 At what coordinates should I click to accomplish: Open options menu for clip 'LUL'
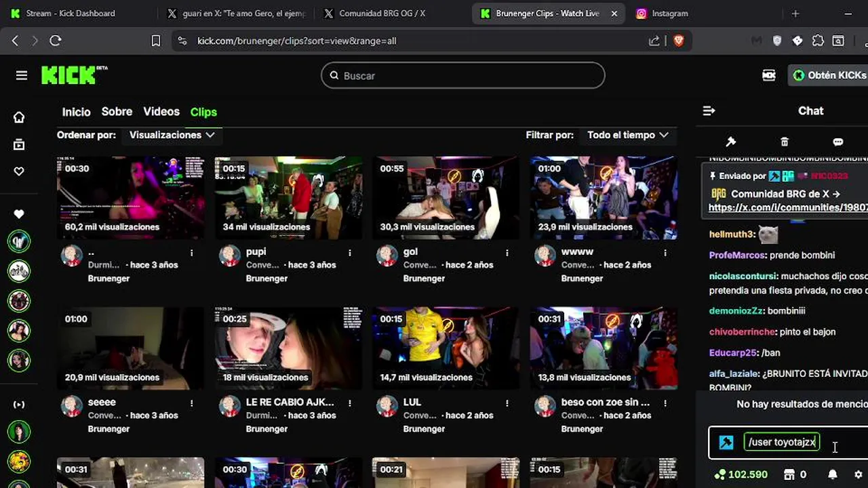(507, 403)
